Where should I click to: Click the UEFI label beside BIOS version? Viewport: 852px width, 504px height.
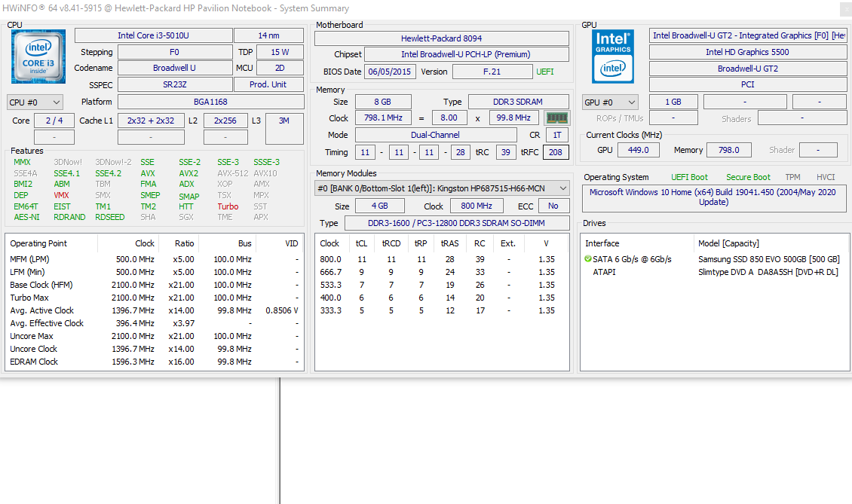pyautogui.click(x=545, y=72)
